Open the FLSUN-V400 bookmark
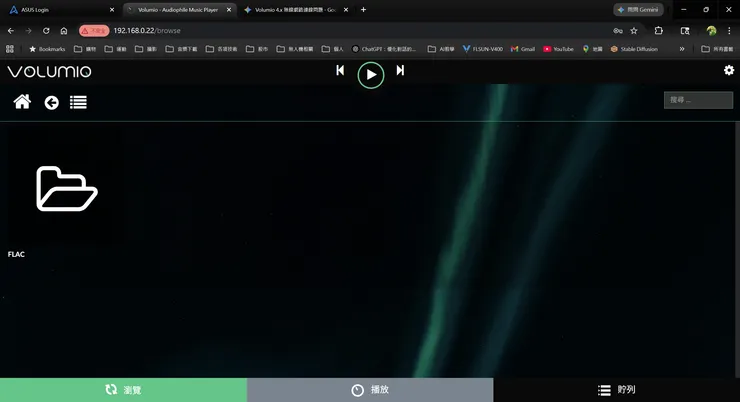The width and height of the screenshot is (740, 402). tap(482, 49)
